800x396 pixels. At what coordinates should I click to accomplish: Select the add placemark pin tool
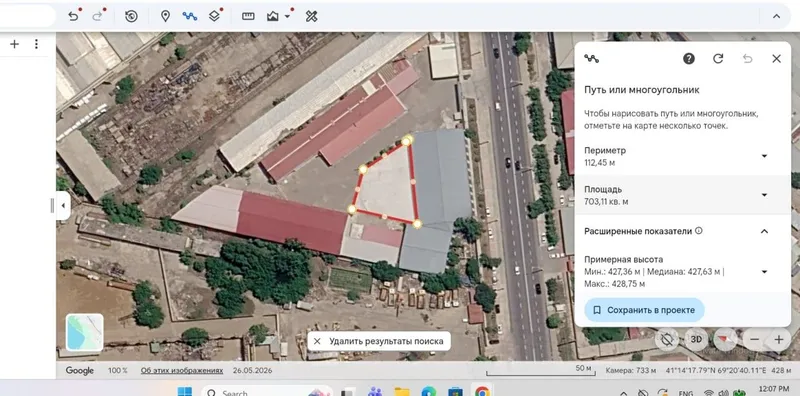(x=165, y=16)
